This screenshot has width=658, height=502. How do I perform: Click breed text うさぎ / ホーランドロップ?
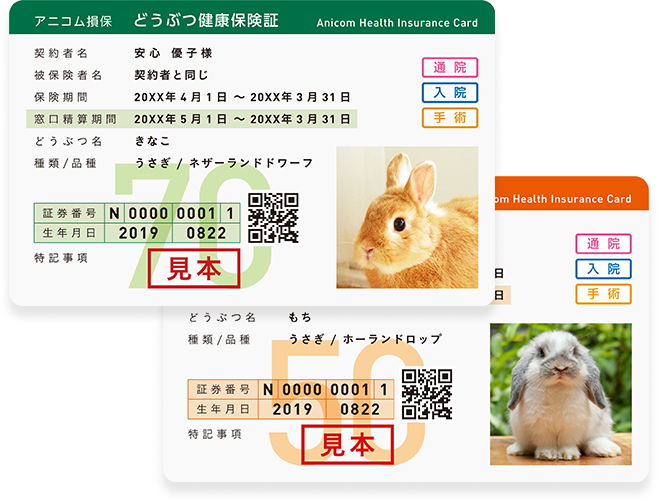coord(365,339)
